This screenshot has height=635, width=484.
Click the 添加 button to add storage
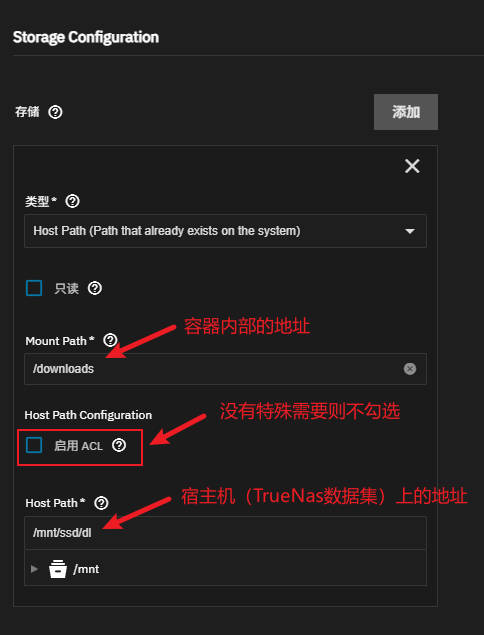[x=406, y=112]
